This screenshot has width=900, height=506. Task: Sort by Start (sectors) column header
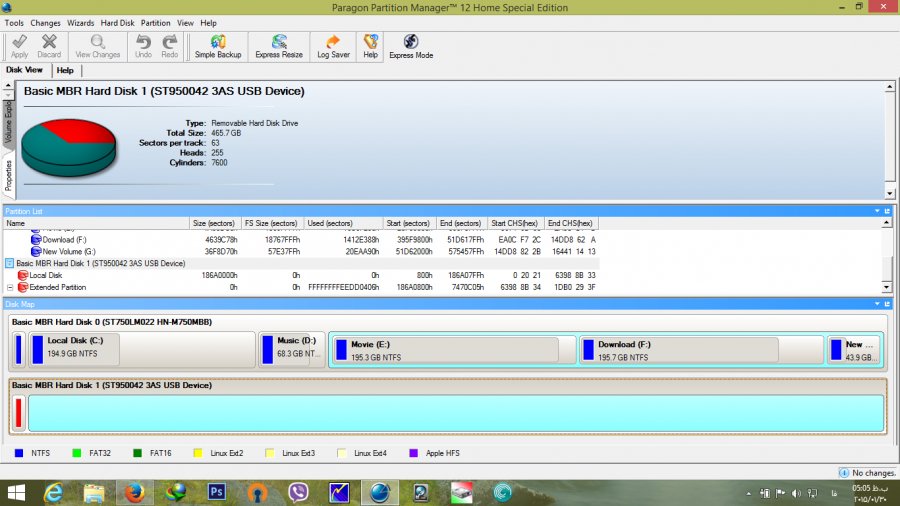point(408,223)
